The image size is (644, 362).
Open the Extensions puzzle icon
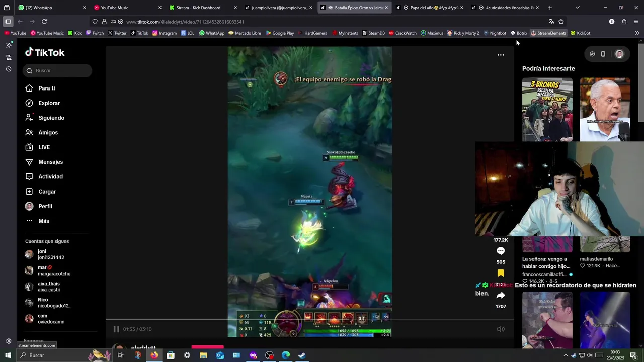[624, 22]
